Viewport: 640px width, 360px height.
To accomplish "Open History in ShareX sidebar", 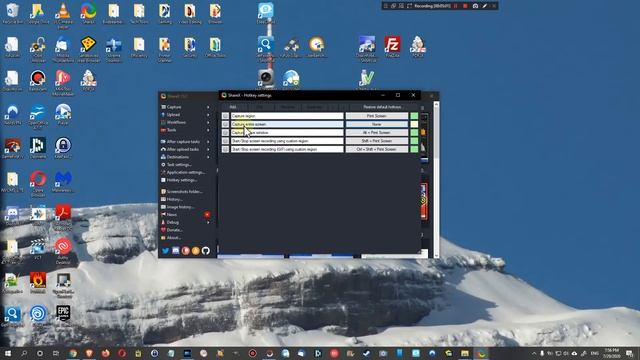I will pyautogui.click(x=174, y=199).
